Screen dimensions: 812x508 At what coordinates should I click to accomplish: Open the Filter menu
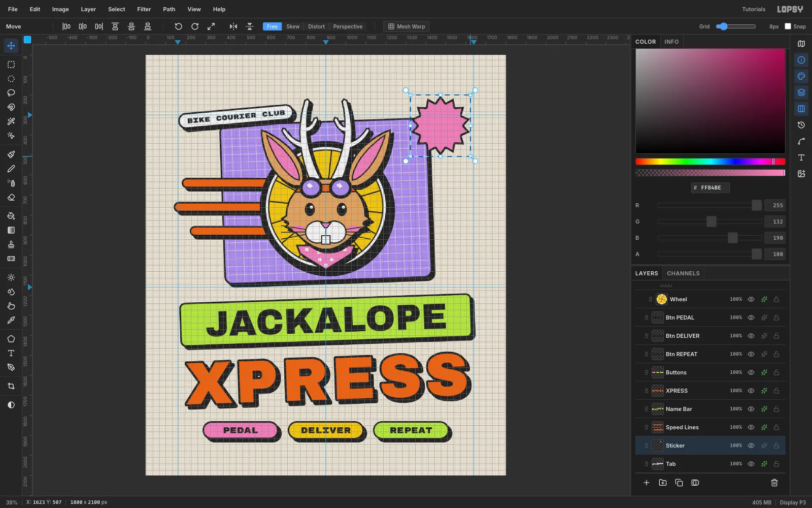pos(144,9)
